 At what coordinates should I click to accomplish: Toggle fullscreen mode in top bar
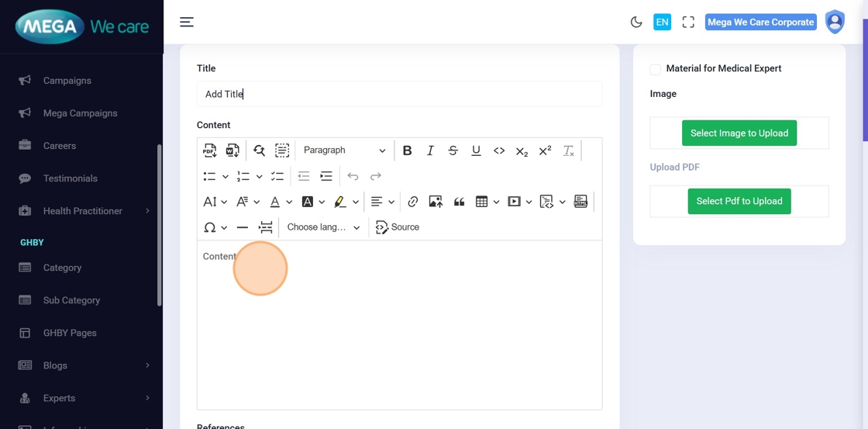[688, 22]
